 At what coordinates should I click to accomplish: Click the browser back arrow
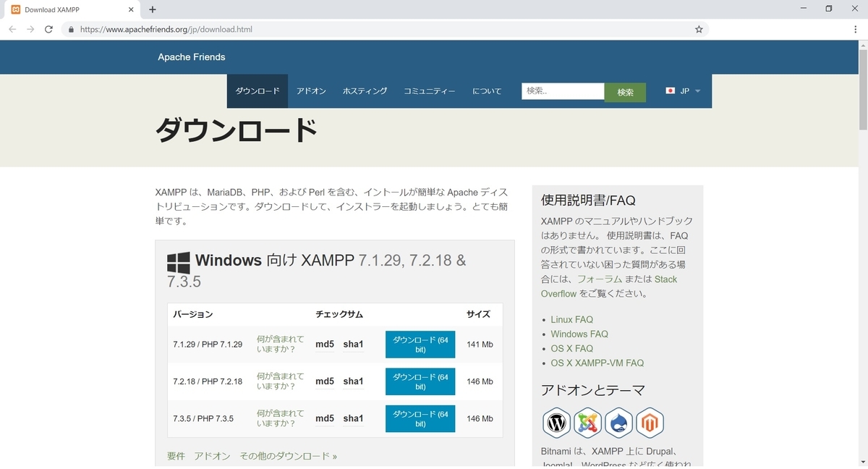(12, 30)
